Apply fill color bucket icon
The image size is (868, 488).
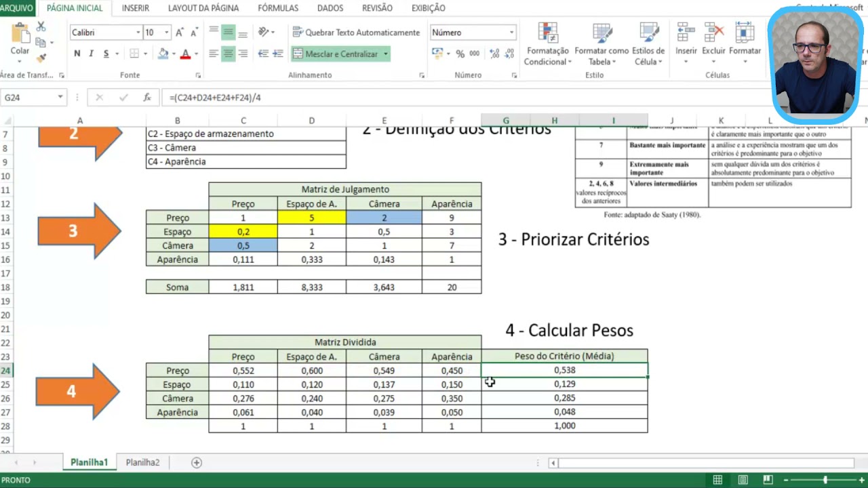(x=163, y=54)
